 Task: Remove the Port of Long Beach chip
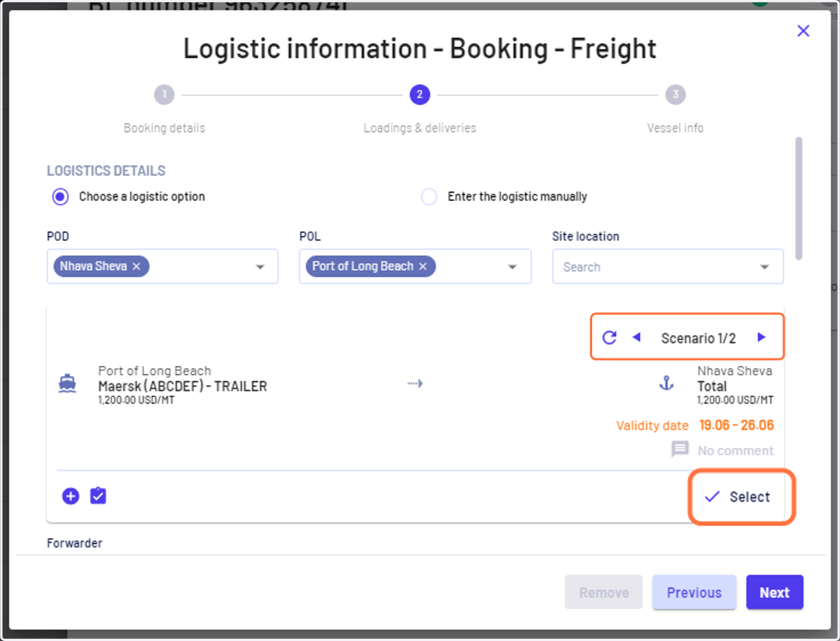point(423,267)
